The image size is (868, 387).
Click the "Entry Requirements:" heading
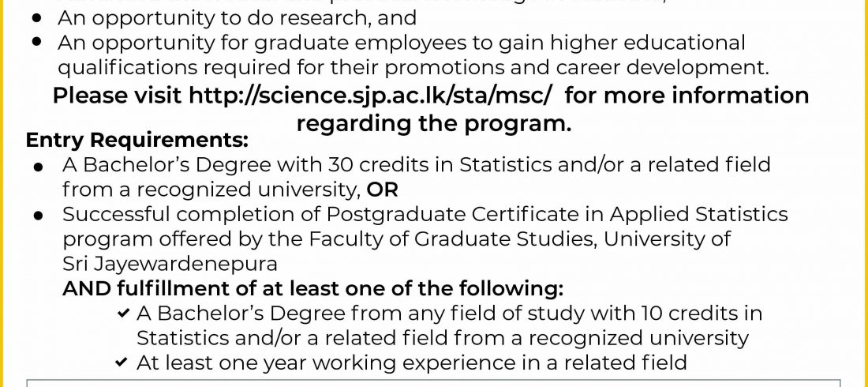coord(137,141)
